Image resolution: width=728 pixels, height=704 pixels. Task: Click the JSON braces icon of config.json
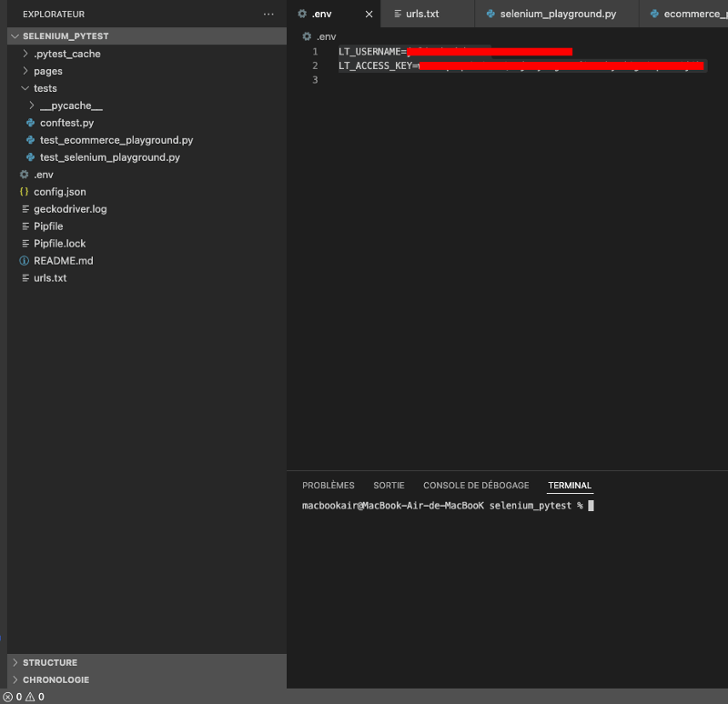click(25, 192)
